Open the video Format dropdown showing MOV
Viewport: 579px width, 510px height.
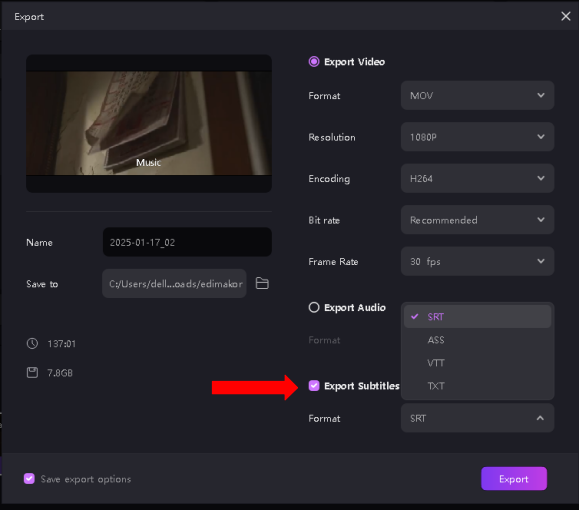[x=477, y=96]
